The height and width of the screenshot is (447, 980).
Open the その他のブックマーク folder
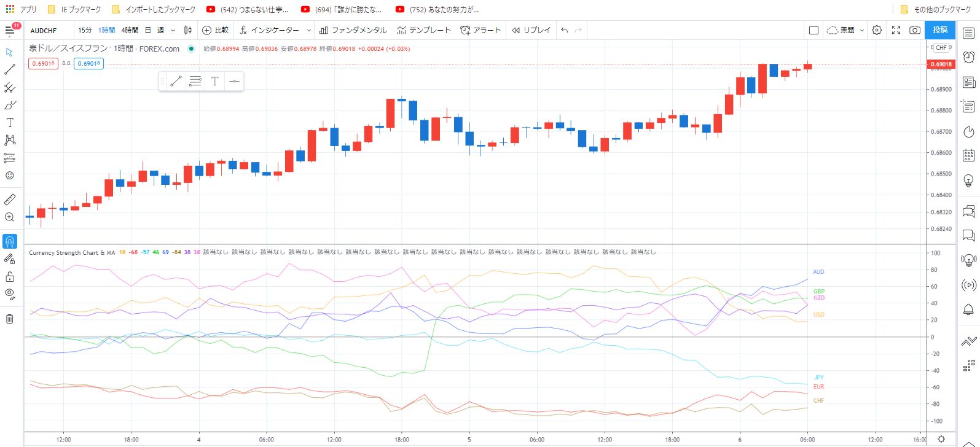coord(935,9)
